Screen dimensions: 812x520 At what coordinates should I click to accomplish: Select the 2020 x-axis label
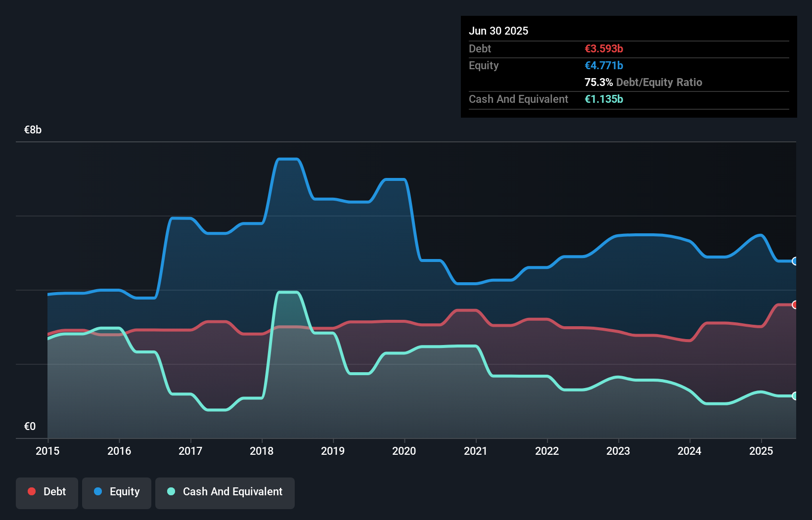click(x=404, y=451)
